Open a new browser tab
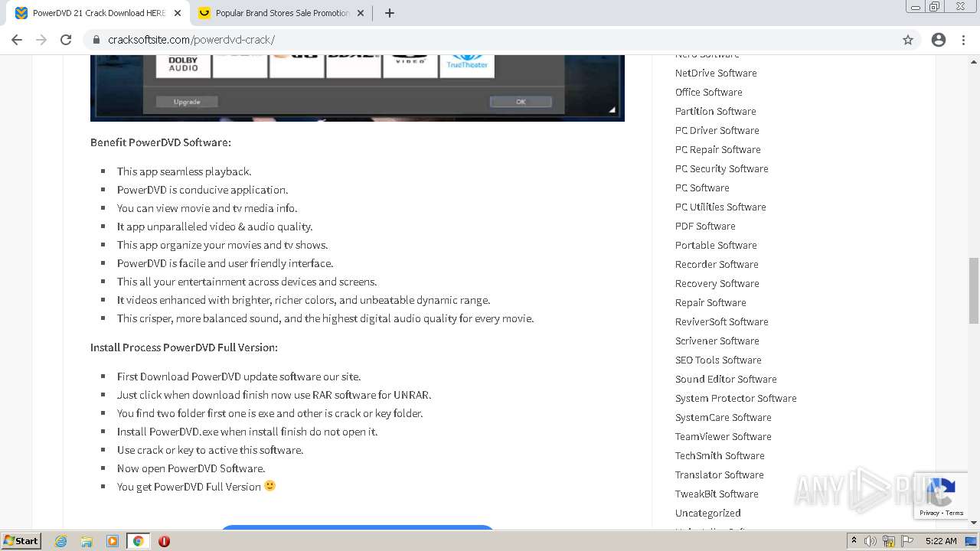 click(x=390, y=13)
